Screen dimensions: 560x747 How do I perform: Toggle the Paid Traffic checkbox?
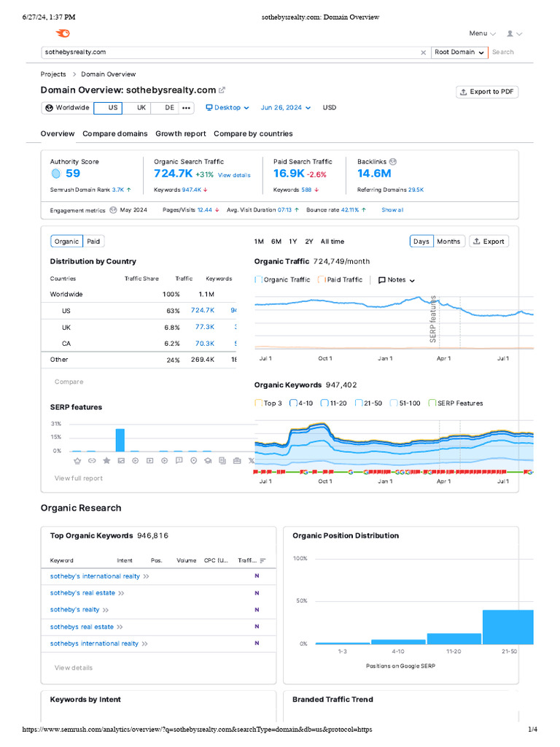point(322,279)
